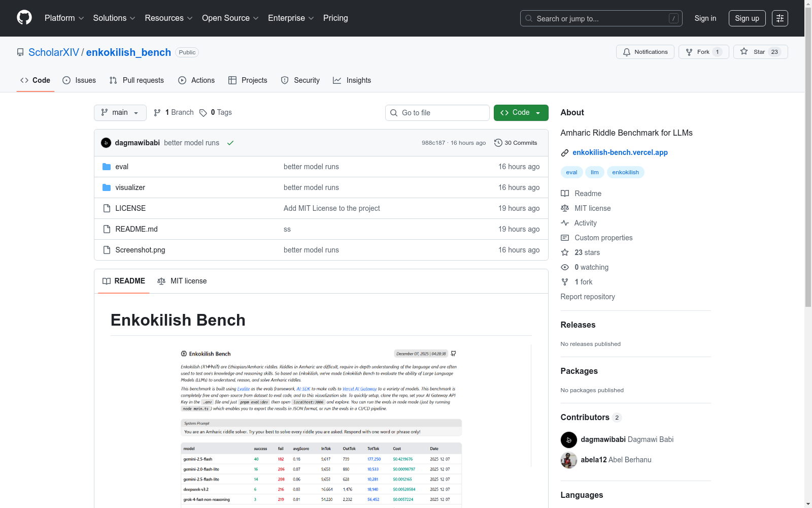This screenshot has width=812, height=508.
Task: Expand the Open Source menu
Action: (230, 18)
